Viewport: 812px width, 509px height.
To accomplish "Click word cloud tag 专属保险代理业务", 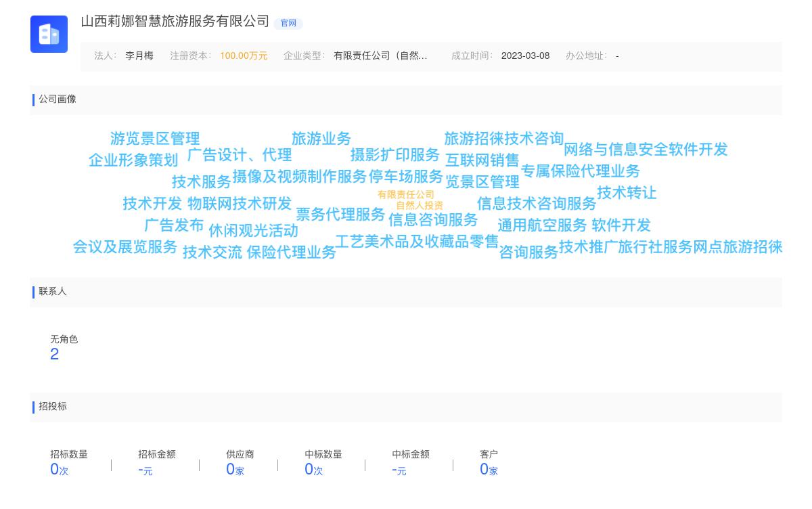I will point(581,171).
